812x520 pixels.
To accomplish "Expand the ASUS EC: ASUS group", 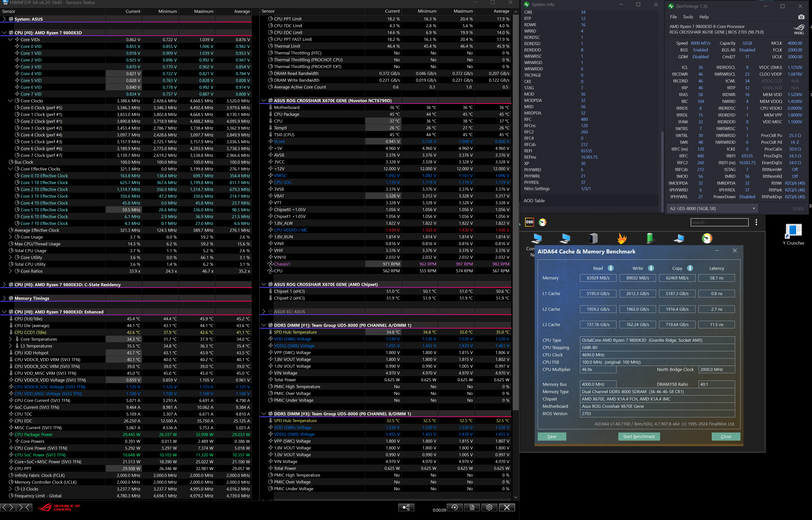I will click(264, 312).
